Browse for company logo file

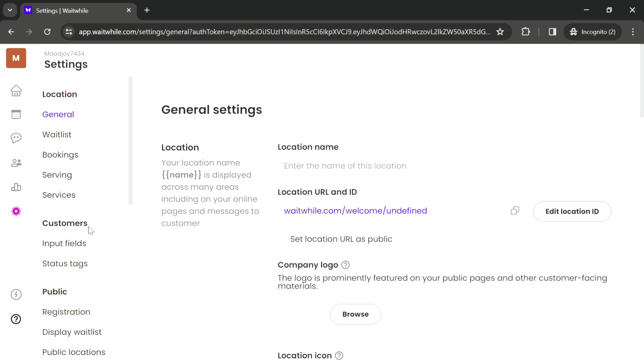tap(355, 314)
